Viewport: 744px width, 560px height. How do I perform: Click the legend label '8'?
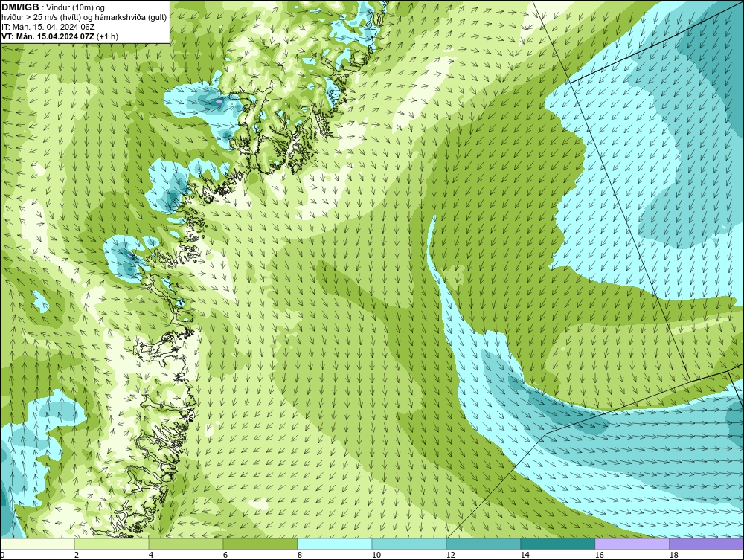299,555
